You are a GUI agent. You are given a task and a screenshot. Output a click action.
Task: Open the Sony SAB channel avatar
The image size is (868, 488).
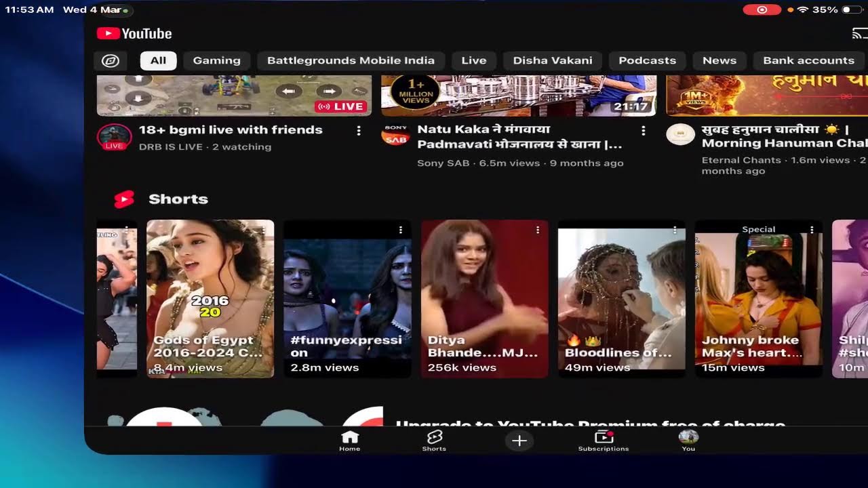click(x=396, y=135)
